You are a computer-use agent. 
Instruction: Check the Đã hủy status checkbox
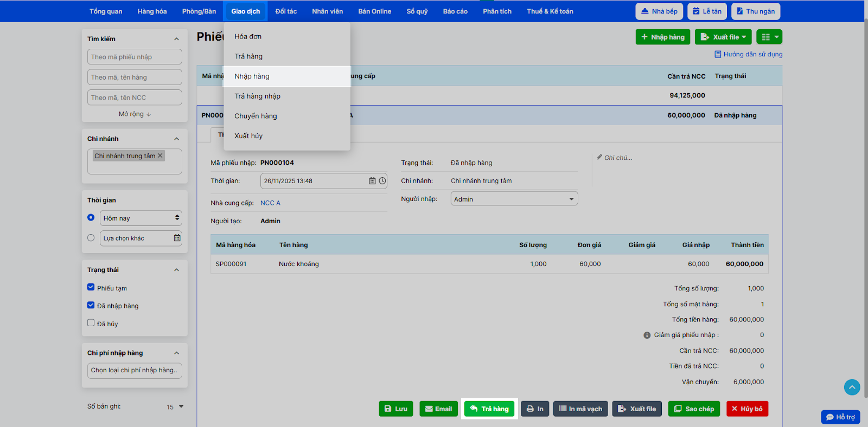91,323
